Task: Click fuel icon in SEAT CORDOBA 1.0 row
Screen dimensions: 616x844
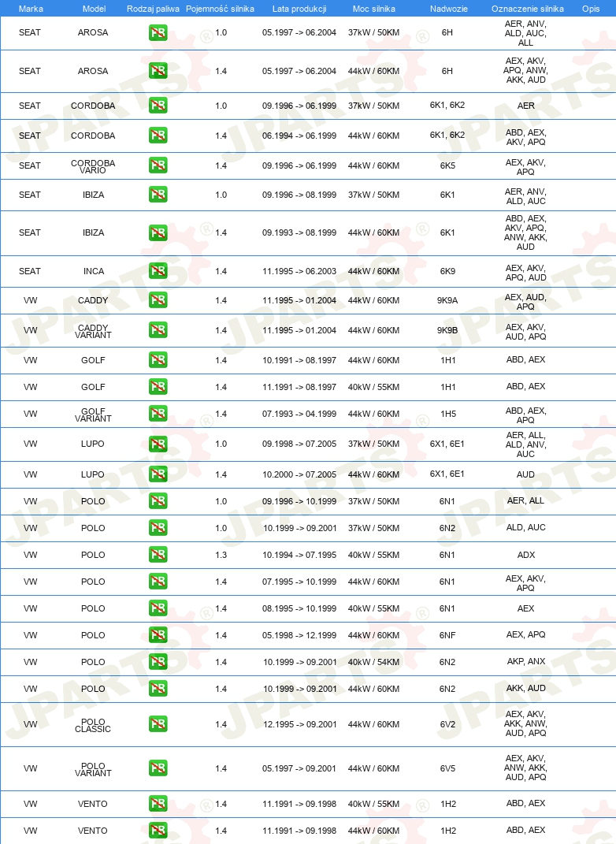Action: click(158, 106)
